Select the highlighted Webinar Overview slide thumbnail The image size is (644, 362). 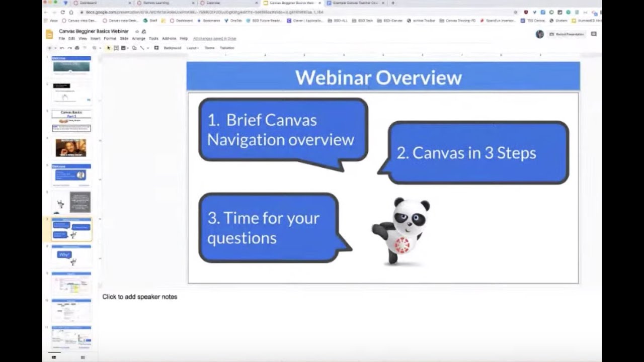71,229
